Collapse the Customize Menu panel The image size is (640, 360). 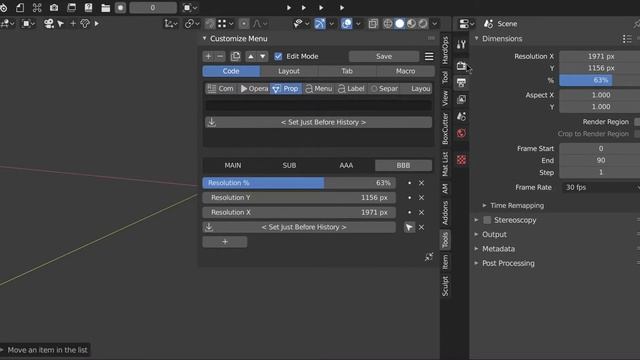204,38
